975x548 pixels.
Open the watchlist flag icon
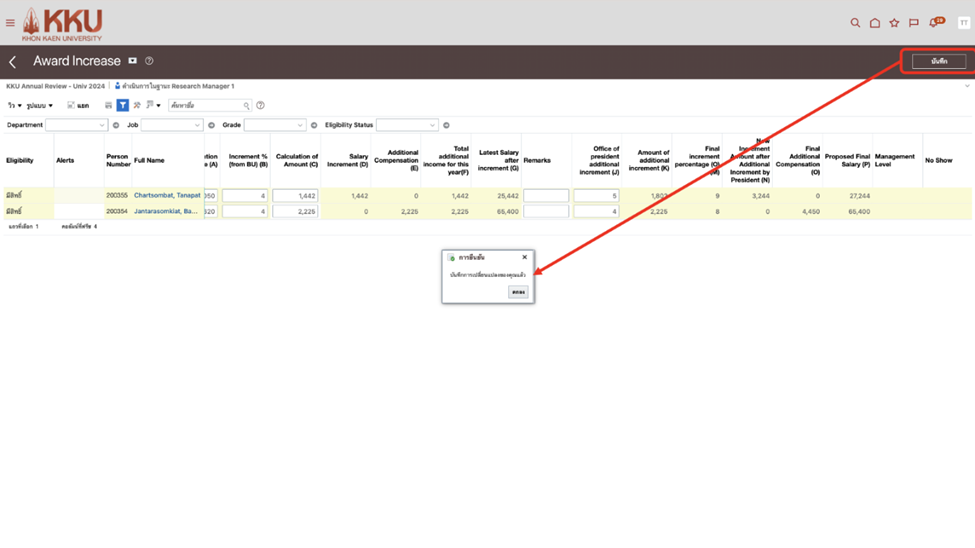(914, 23)
